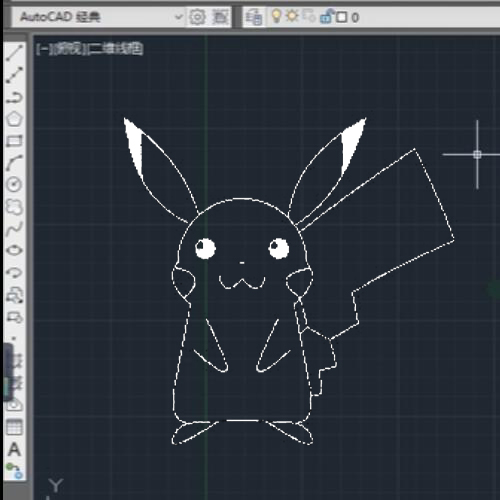Click My Workspace icon beside gear
This screenshot has height=500, width=500.
click(x=220, y=17)
